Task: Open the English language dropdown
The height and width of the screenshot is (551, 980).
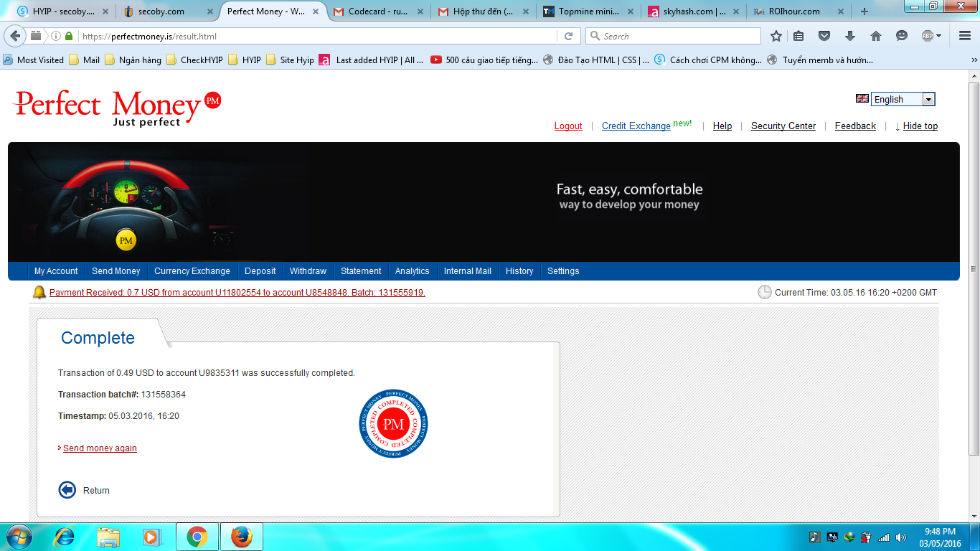Action: (x=903, y=100)
